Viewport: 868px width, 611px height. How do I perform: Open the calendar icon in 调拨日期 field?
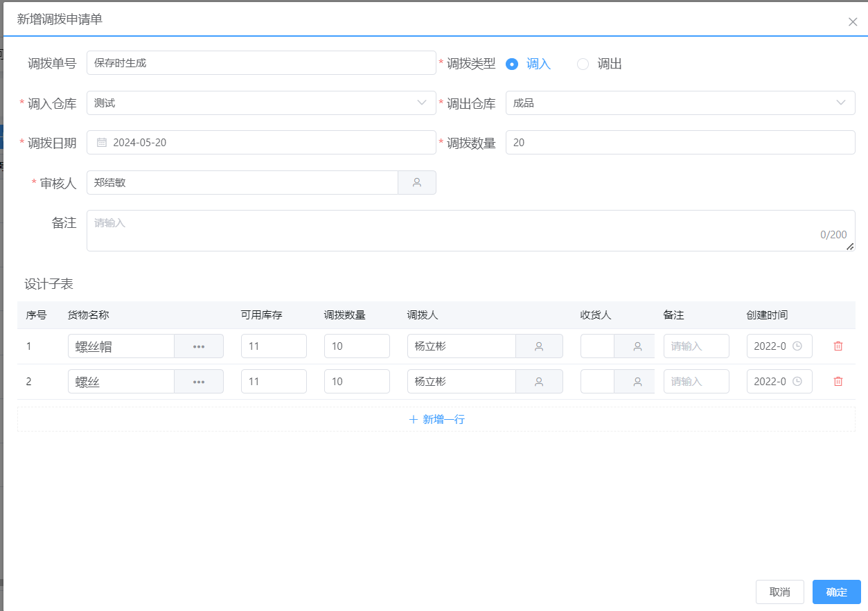(102, 143)
